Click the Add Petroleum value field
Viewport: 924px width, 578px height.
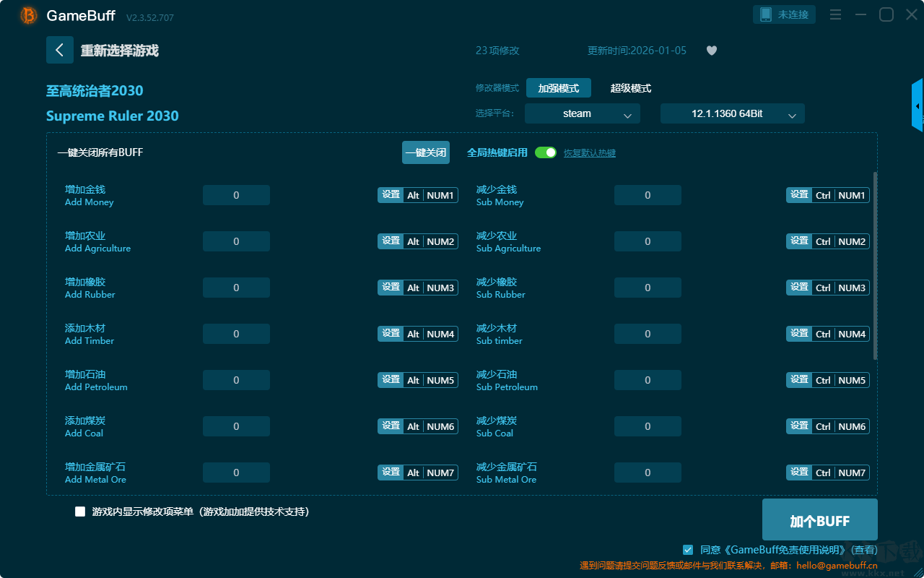pos(236,380)
